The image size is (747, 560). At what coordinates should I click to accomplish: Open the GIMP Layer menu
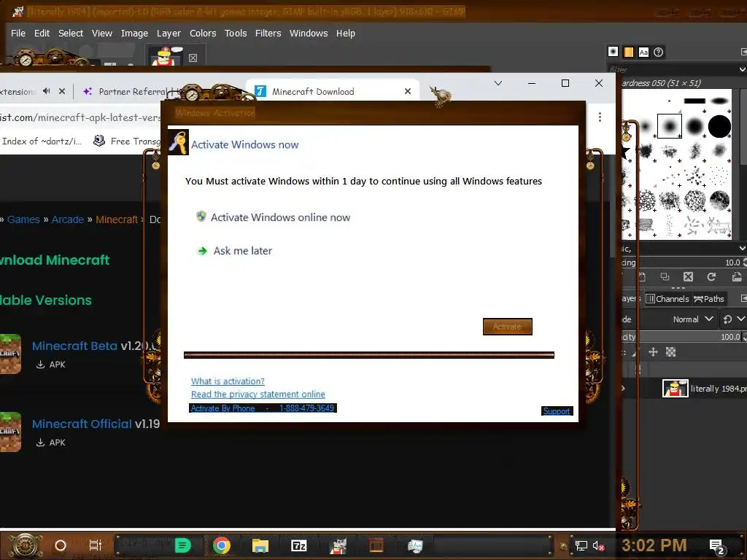click(x=169, y=33)
